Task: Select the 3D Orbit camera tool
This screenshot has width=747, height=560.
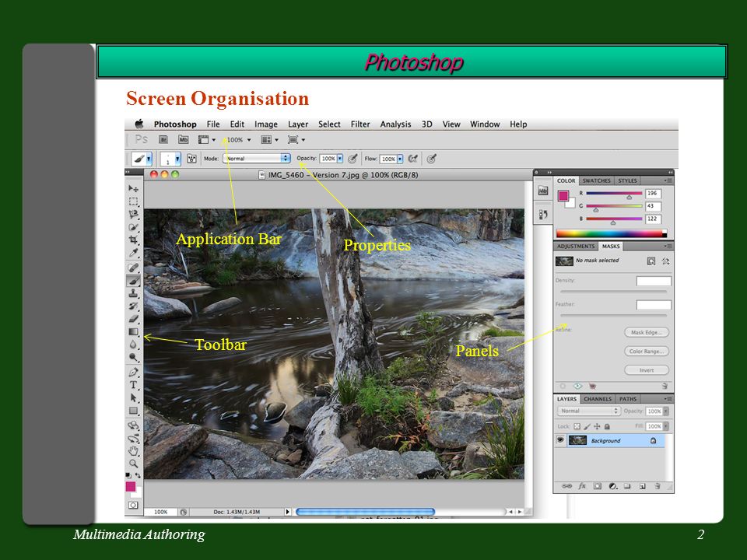Action: pyautogui.click(x=133, y=438)
